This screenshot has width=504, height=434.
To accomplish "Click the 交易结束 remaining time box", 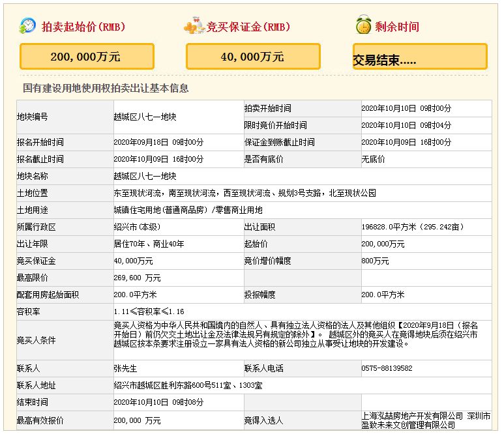I will tap(420, 57).
